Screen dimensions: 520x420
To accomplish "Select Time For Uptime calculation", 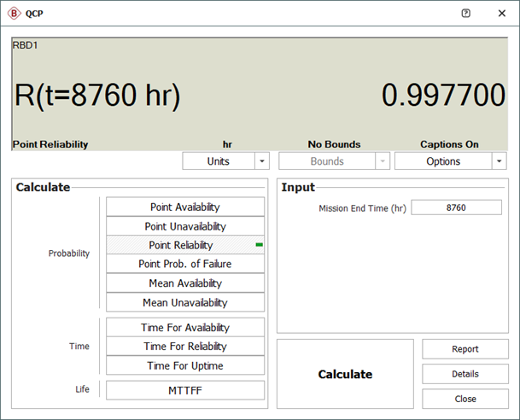I will pyautogui.click(x=185, y=365).
